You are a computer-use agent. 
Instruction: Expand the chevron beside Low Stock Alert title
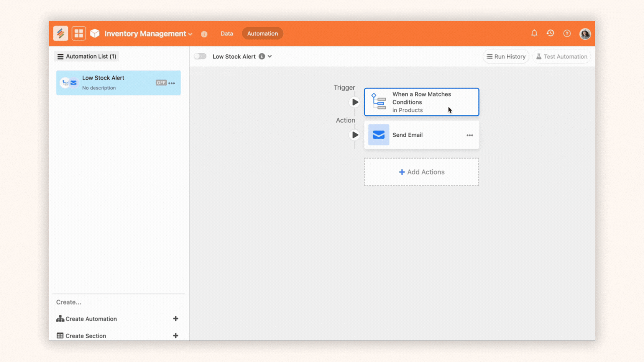(x=270, y=56)
